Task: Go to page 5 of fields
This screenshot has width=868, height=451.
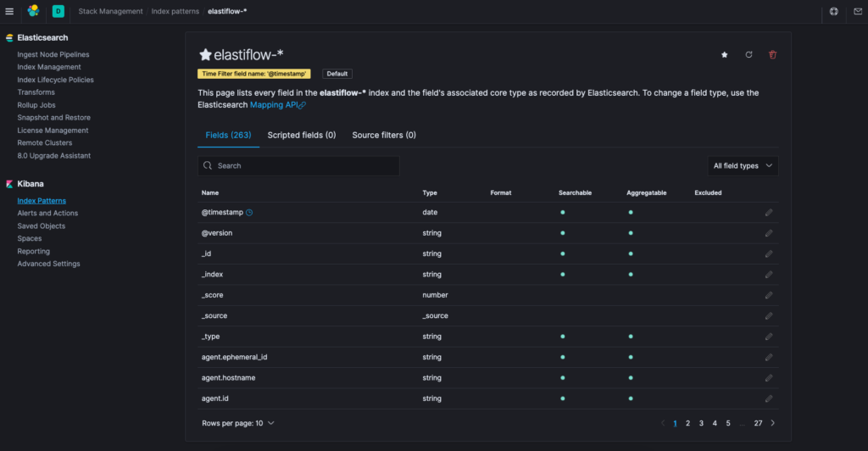Action: [x=728, y=423]
